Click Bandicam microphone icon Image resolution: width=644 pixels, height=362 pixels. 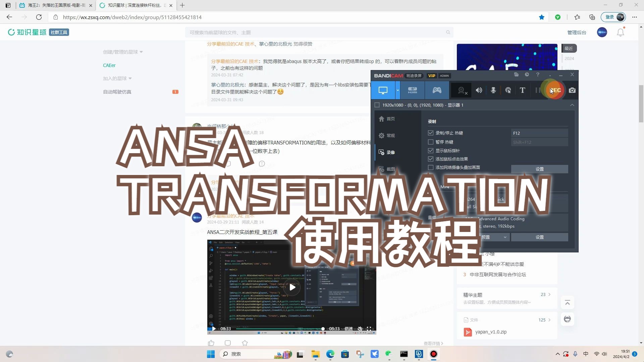pyautogui.click(x=493, y=90)
